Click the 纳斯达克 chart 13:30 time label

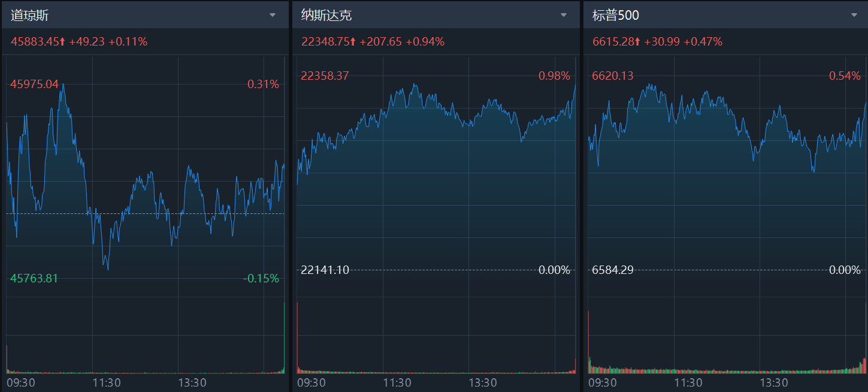coord(482,382)
